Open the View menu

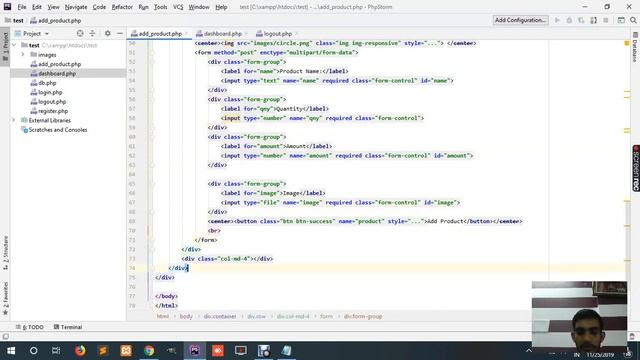53,7
